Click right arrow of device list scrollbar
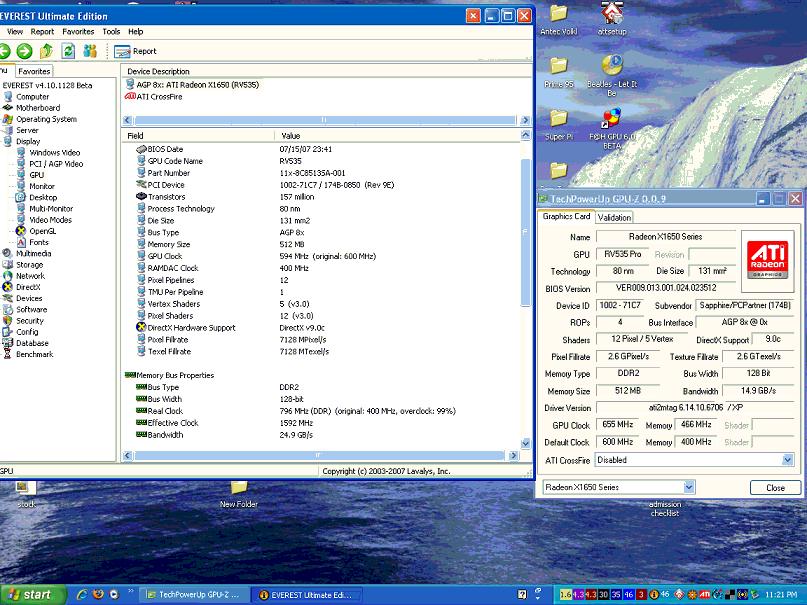This screenshot has height=605, width=807. click(x=525, y=120)
